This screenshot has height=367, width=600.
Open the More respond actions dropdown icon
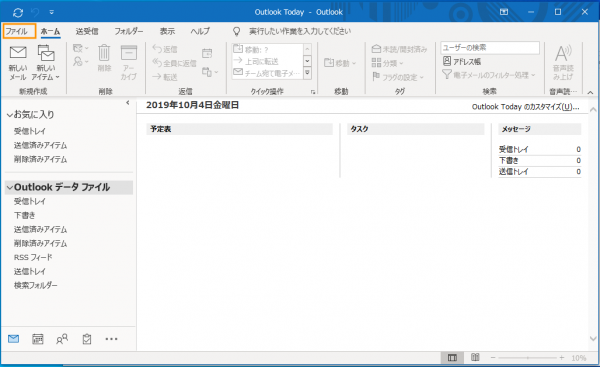pos(210,72)
